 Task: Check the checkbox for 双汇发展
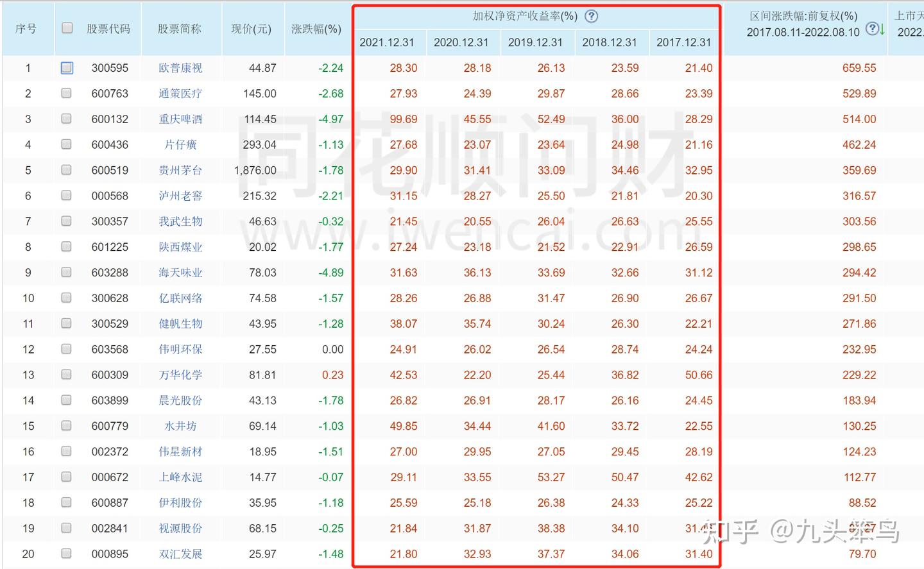point(66,554)
